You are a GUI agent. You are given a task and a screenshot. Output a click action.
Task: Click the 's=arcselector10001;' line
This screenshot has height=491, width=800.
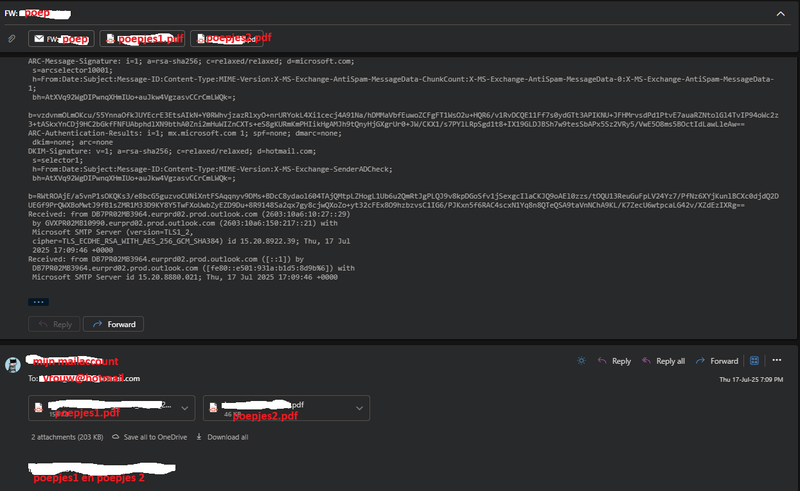[72, 70]
